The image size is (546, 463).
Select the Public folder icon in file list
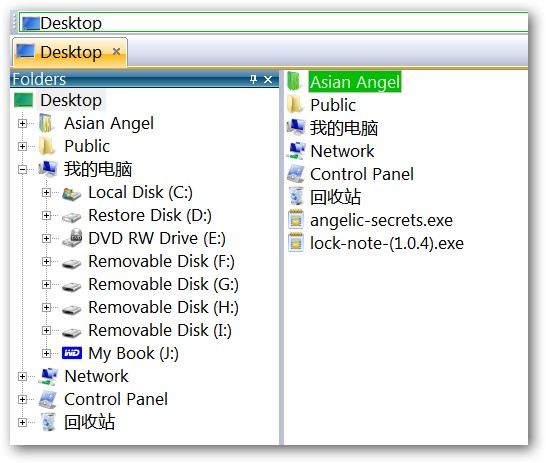[x=295, y=105]
